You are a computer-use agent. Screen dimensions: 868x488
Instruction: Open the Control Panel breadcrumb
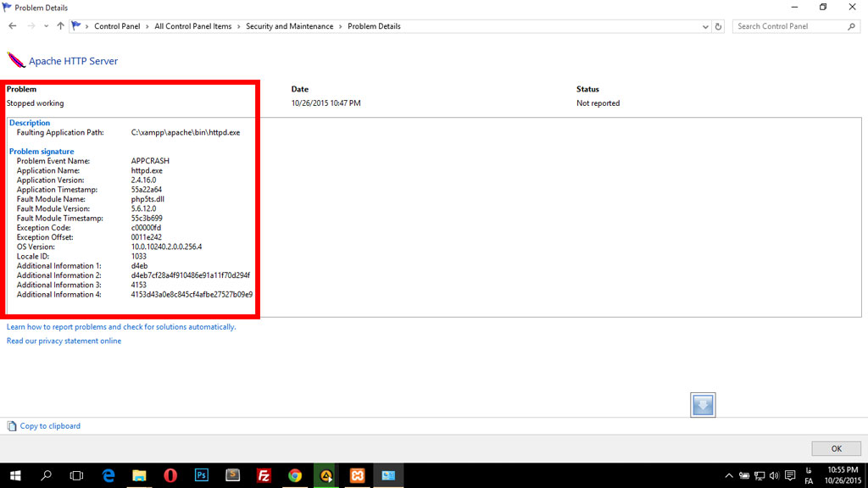pos(117,26)
